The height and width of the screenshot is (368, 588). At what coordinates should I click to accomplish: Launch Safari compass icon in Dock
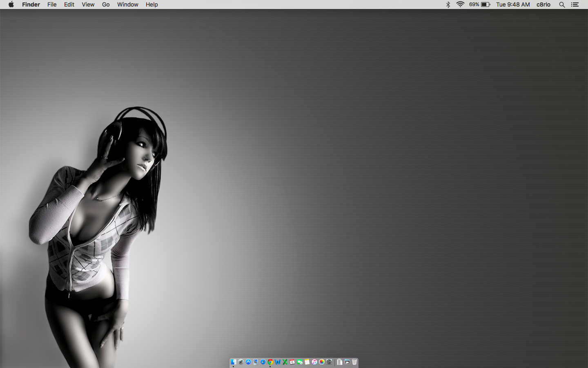point(263,362)
